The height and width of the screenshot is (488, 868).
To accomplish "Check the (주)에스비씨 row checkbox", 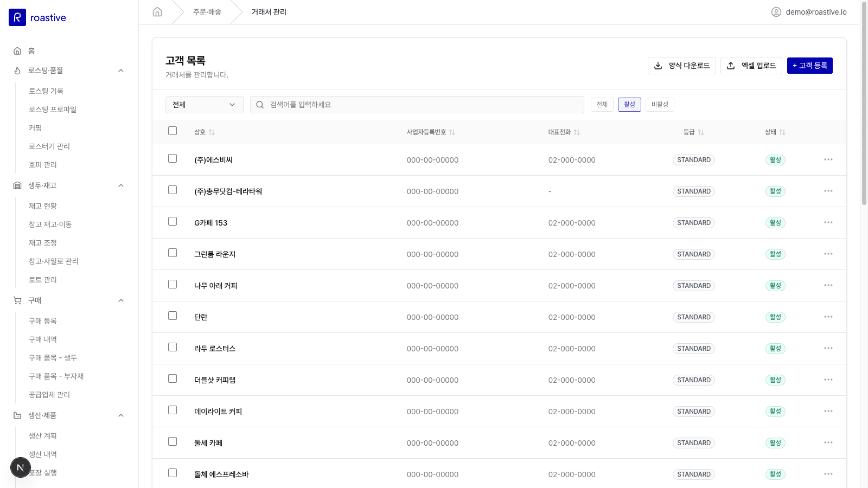I will (173, 158).
